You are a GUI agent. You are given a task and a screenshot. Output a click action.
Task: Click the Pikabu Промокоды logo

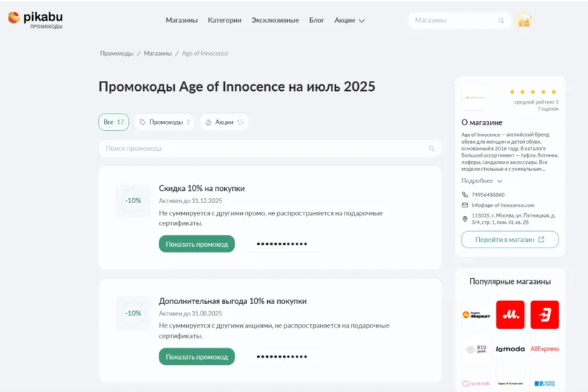[x=36, y=19]
